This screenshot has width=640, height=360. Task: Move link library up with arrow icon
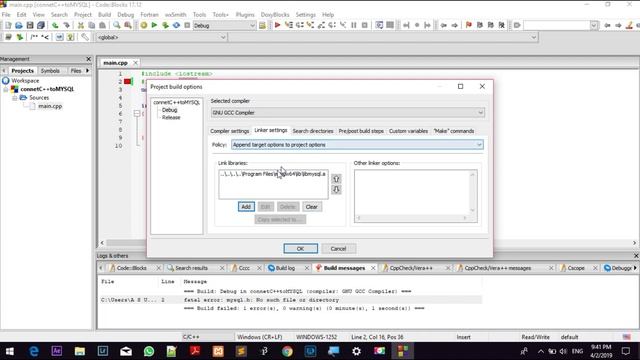[336, 179]
